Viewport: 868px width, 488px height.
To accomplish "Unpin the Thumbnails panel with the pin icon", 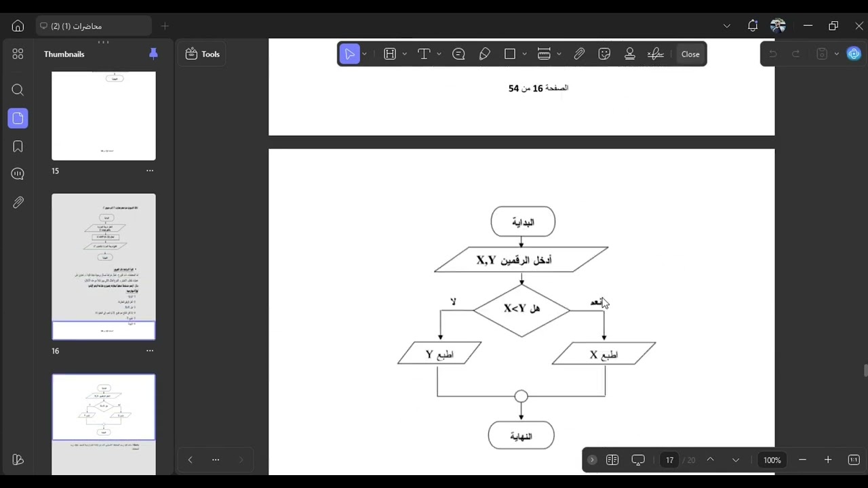I will click(153, 54).
